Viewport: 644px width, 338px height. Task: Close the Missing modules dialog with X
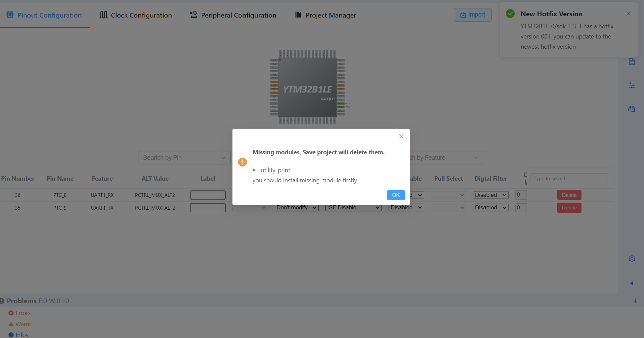point(401,136)
